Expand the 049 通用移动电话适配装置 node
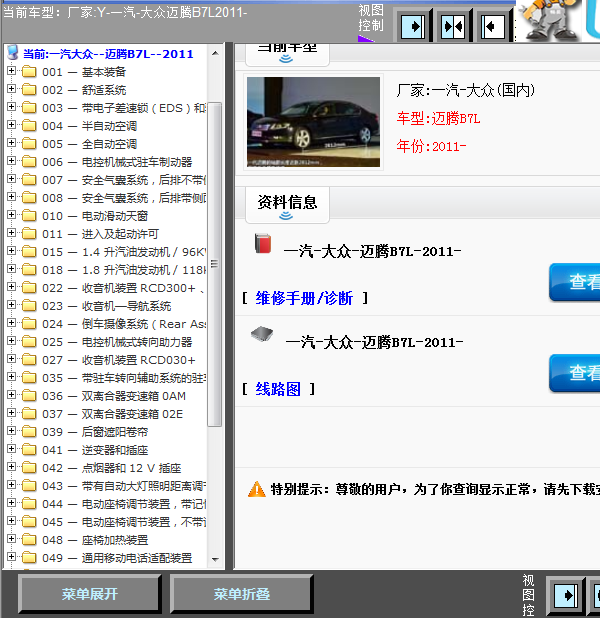 click(x=11, y=556)
